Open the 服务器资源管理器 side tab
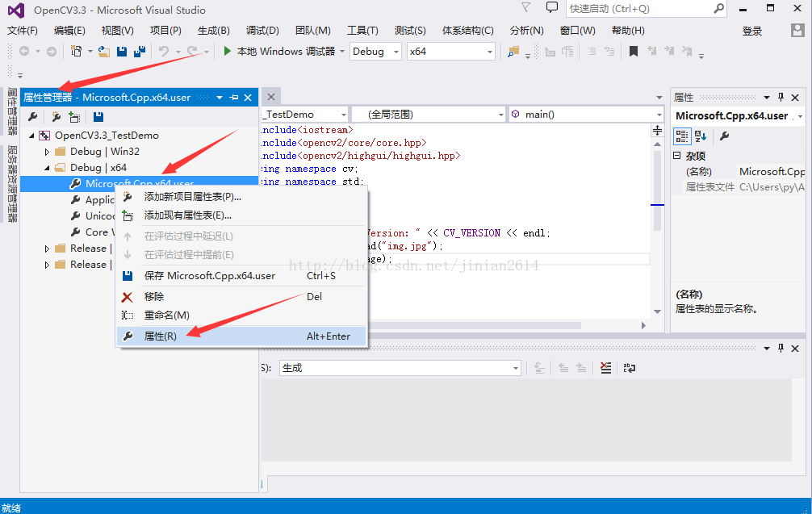Image resolution: width=812 pixels, height=514 pixels. click(12, 184)
